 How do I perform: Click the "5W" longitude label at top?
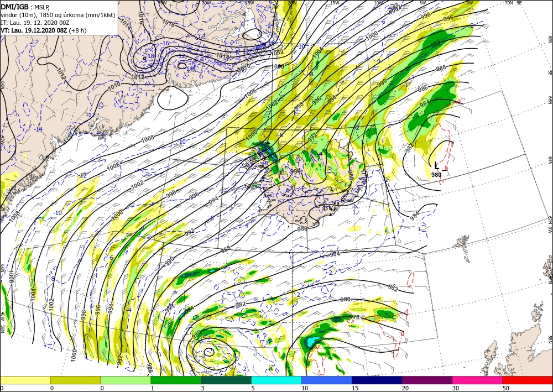(x=423, y=2)
